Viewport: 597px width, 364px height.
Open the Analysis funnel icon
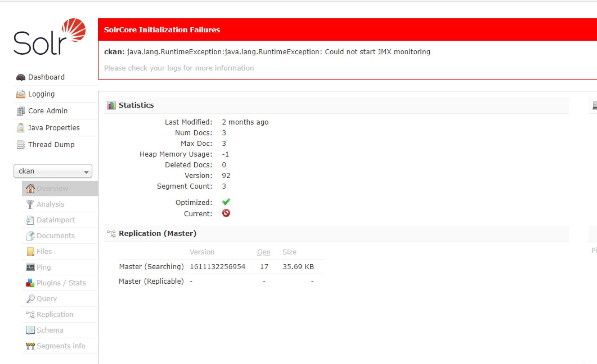pyautogui.click(x=30, y=204)
